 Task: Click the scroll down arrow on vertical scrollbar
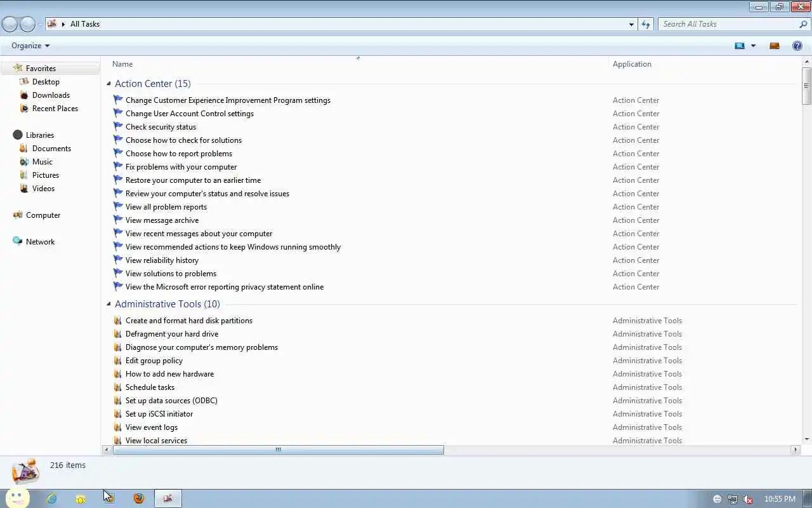point(807,439)
